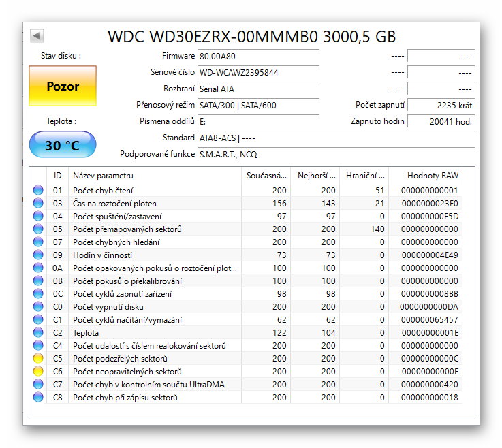Screen dimensions: 502x448
Task: Click the RAW value 000000004E49
Action: 430,255
